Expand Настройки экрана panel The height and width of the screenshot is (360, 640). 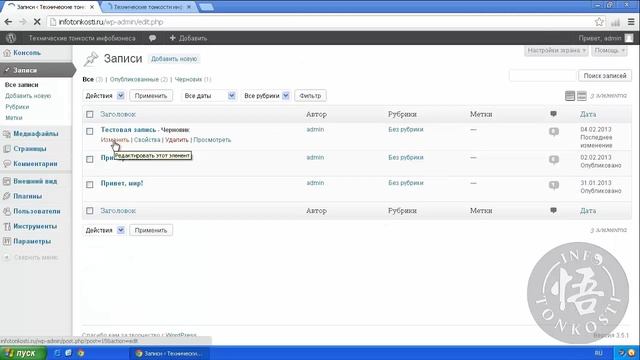(x=556, y=51)
